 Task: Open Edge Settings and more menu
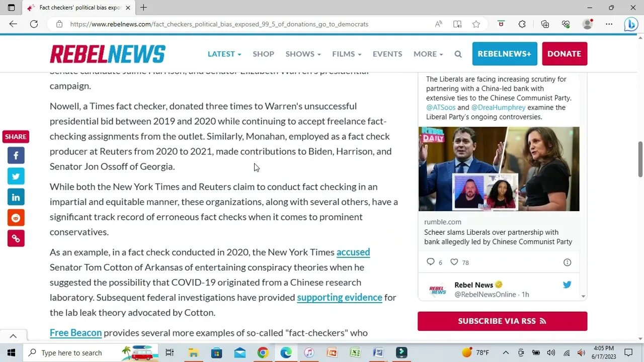click(609, 24)
